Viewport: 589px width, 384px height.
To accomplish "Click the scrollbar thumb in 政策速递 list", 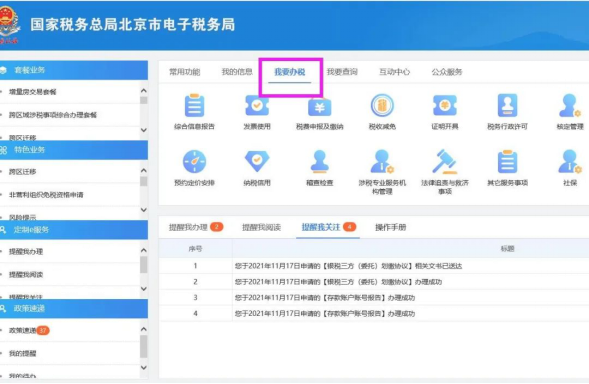I will pos(143,346).
